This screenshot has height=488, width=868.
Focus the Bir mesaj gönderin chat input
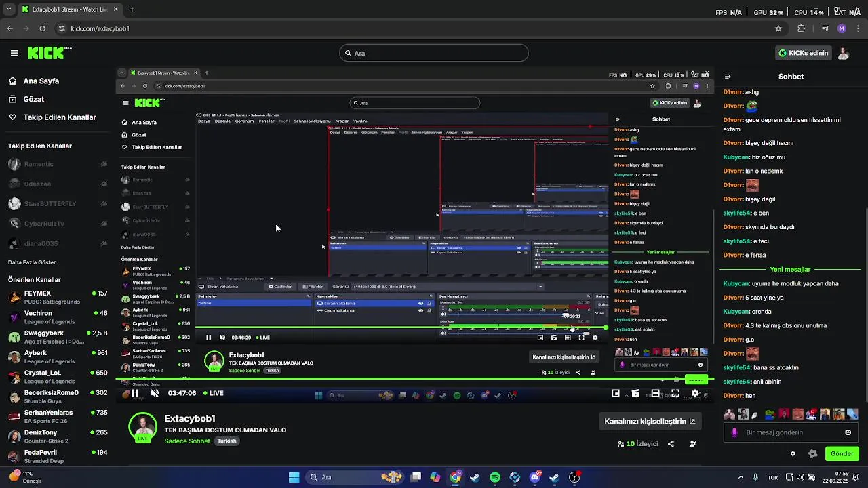tap(791, 432)
